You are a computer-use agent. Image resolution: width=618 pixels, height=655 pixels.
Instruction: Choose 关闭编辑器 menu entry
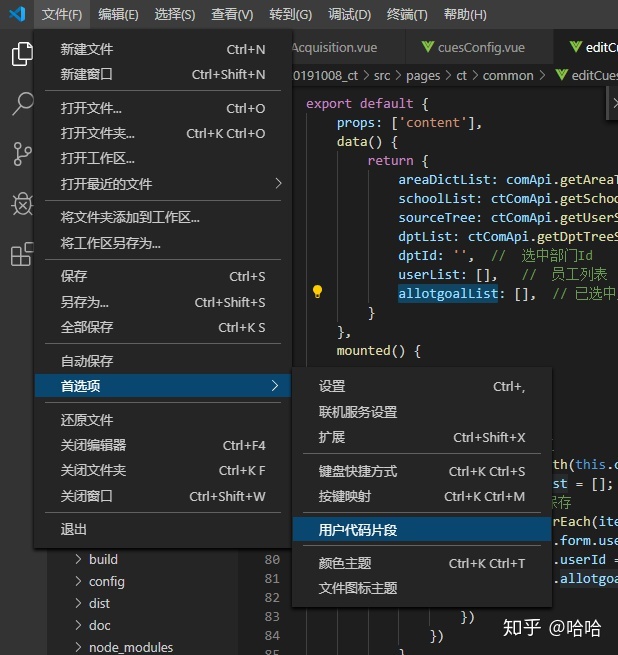(x=163, y=445)
